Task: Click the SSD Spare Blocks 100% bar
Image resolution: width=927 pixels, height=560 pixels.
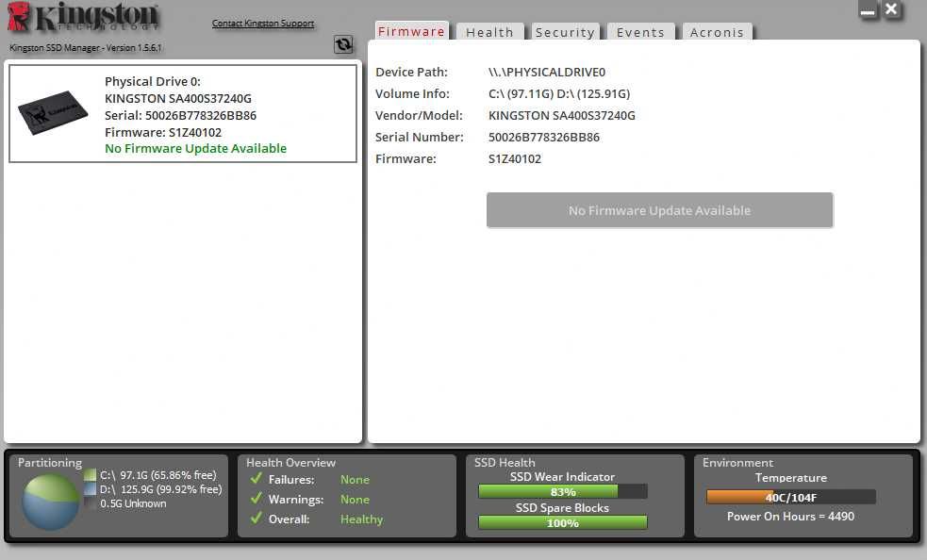Action: click(563, 522)
